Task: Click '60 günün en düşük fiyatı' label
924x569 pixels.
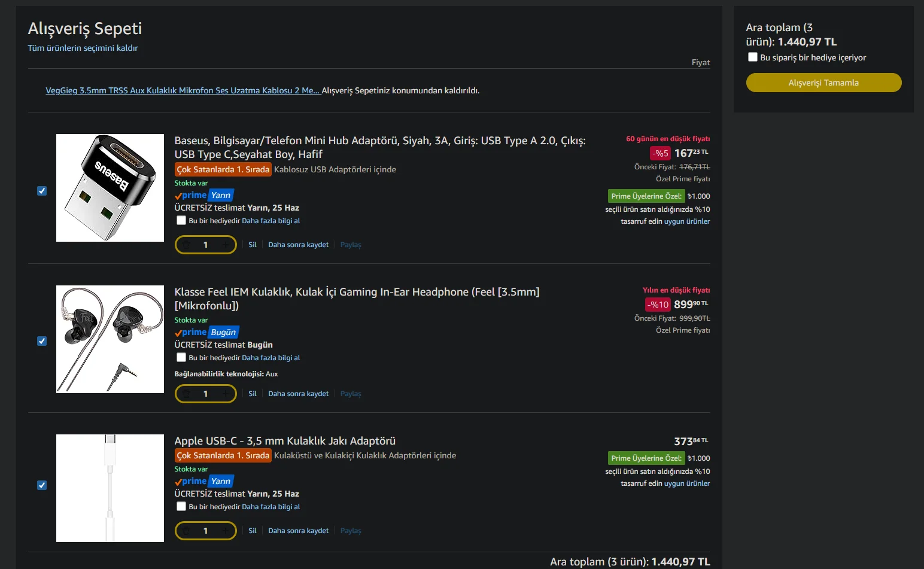Action: [668, 139]
